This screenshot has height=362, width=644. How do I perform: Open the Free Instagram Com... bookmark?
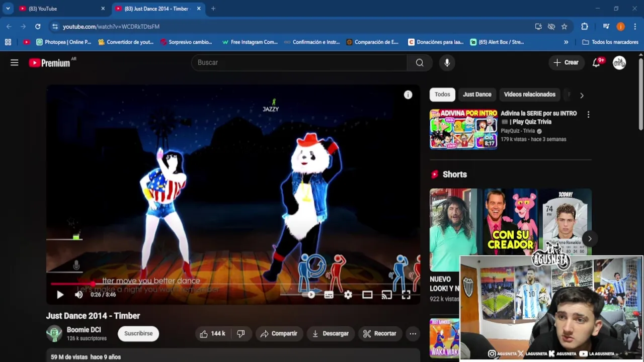click(x=250, y=42)
